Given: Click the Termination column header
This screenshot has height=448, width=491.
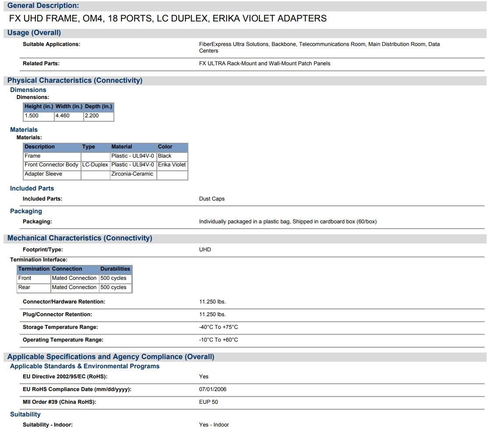Looking at the screenshot, I should pos(34,269).
